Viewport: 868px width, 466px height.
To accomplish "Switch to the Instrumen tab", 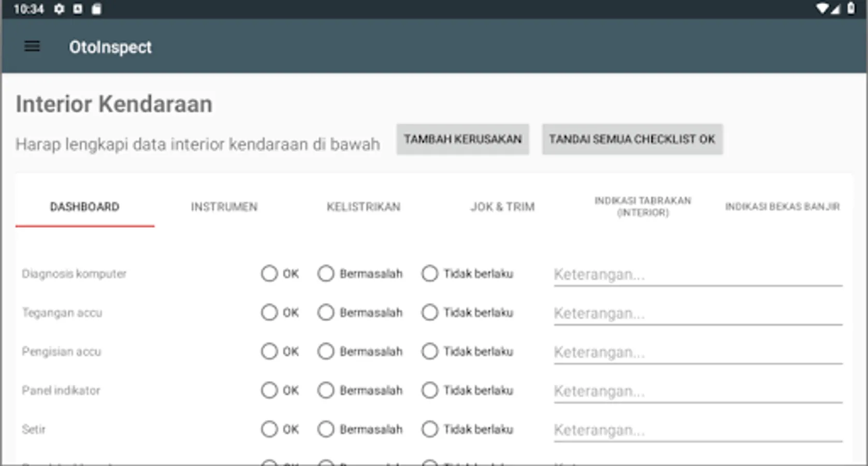I will 224,207.
